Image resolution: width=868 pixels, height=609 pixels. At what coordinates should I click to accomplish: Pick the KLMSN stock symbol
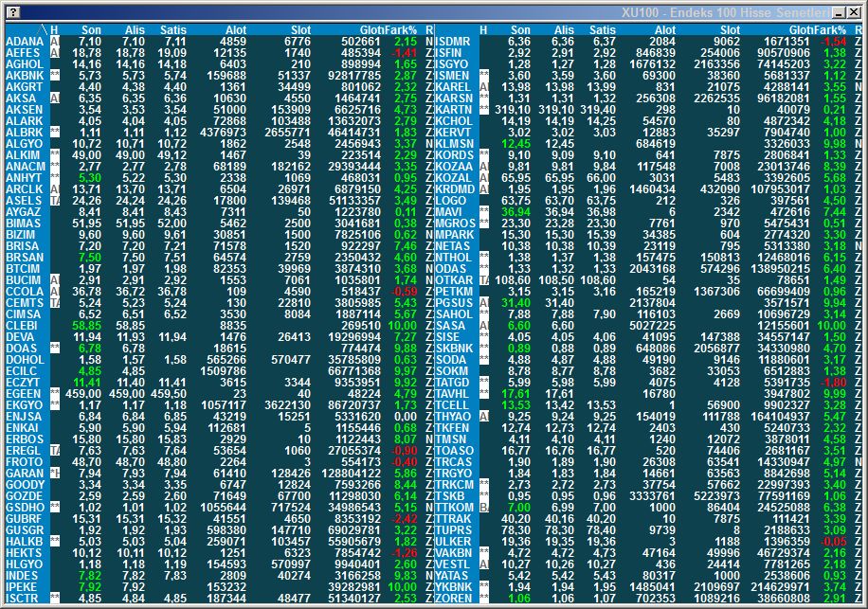455,144
